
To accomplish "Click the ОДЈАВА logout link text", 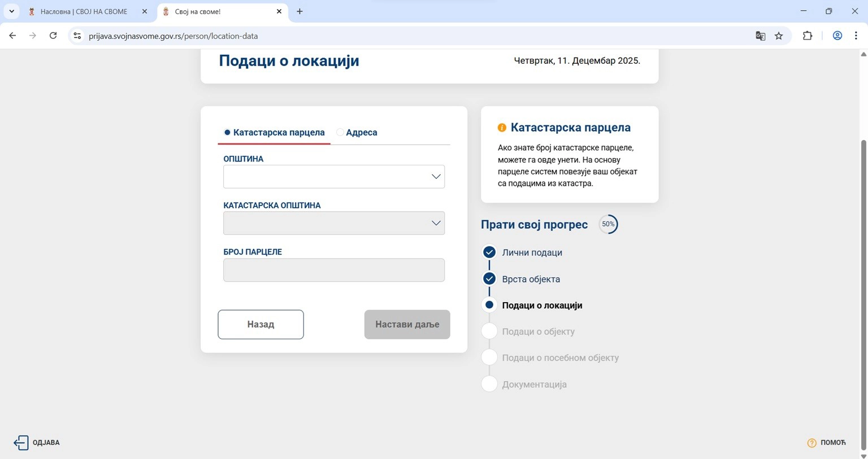I will click(x=46, y=443).
